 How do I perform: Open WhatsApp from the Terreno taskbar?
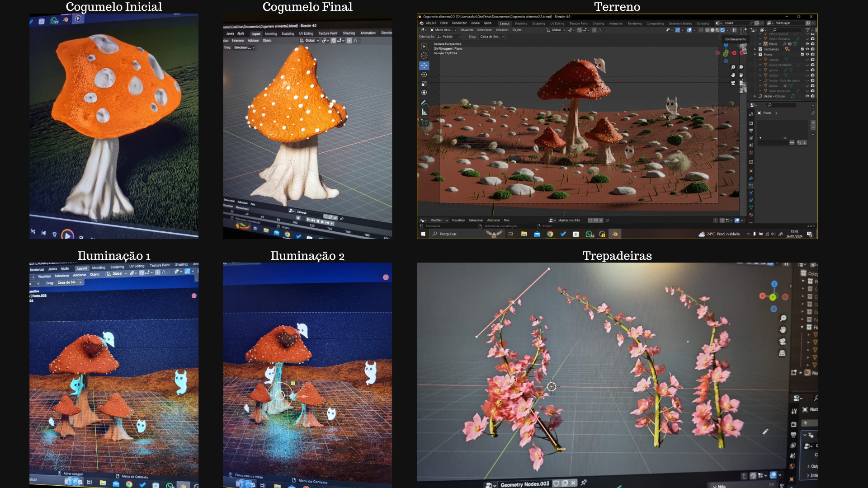[589, 234]
